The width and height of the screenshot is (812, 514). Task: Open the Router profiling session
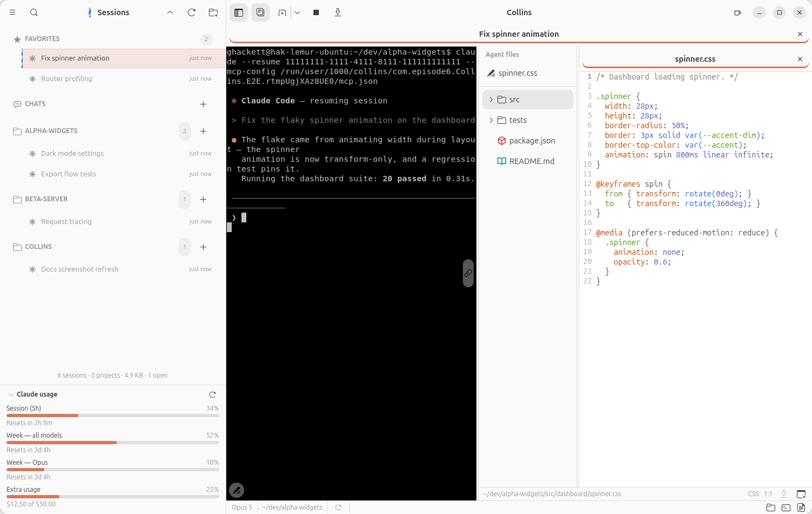click(x=123, y=79)
